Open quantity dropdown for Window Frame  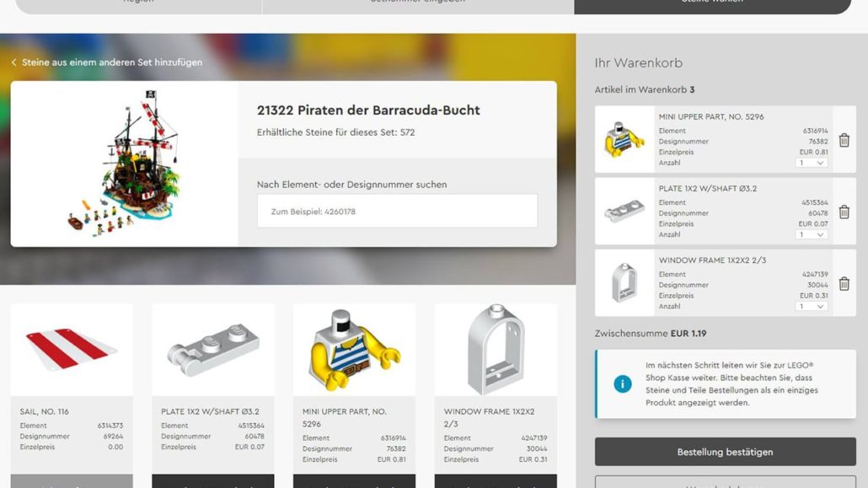click(x=811, y=306)
